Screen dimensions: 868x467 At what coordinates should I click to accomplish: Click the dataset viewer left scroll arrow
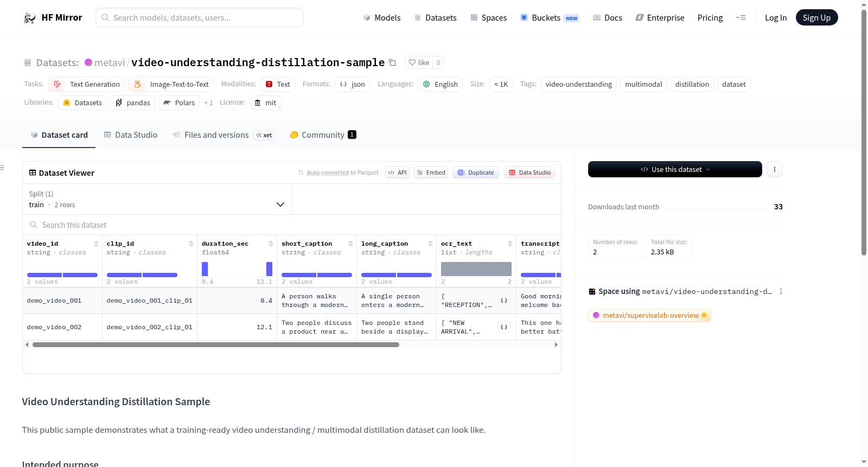pos(27,344)
